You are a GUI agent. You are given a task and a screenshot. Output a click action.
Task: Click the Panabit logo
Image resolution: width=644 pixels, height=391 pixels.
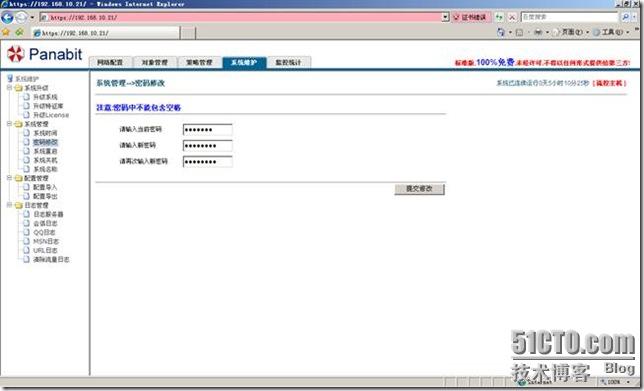coord(44,54)
